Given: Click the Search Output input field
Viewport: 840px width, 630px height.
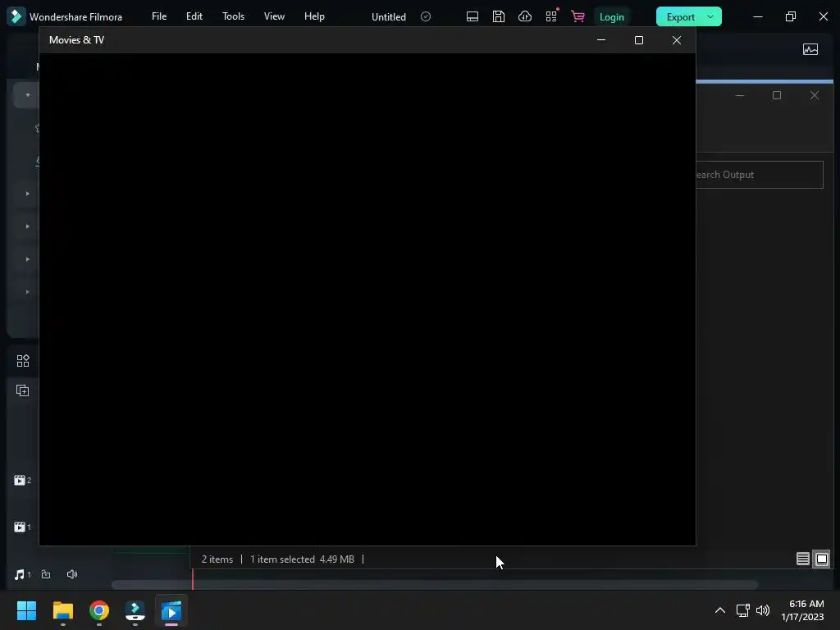Looking at the screenshot, I should coord(759,175).
